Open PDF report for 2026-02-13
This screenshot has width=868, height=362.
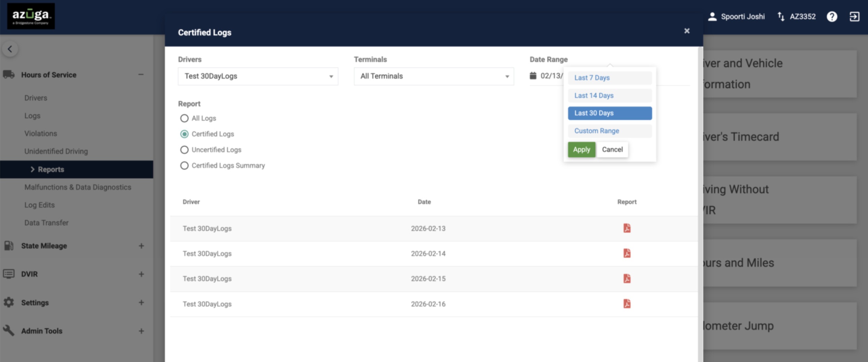point(627,228)
